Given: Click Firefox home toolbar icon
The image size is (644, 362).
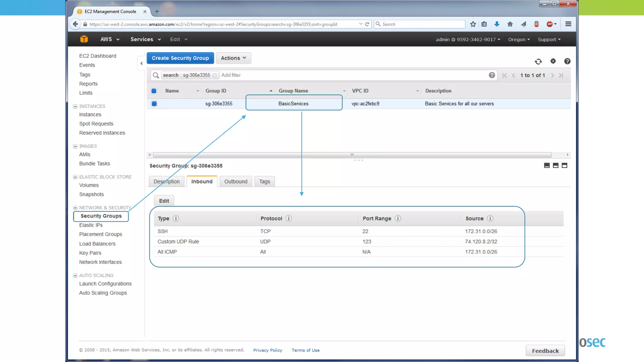Looking at the screenshot, I should (510, 24).
